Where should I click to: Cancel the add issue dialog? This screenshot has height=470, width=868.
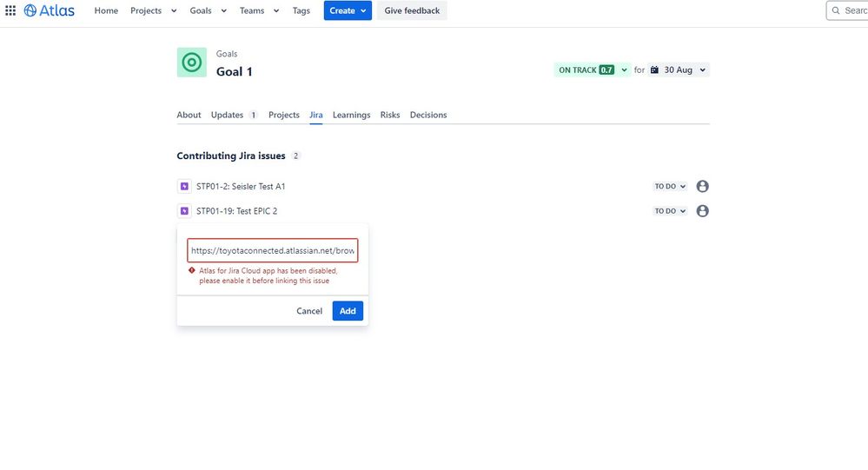point(309,311)
